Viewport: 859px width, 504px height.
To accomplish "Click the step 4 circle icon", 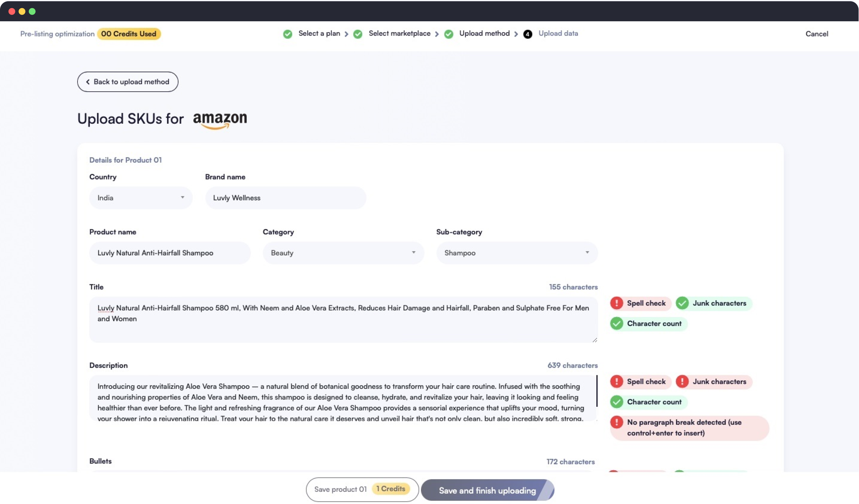I will pyautogui.click(x=527, y=34).
